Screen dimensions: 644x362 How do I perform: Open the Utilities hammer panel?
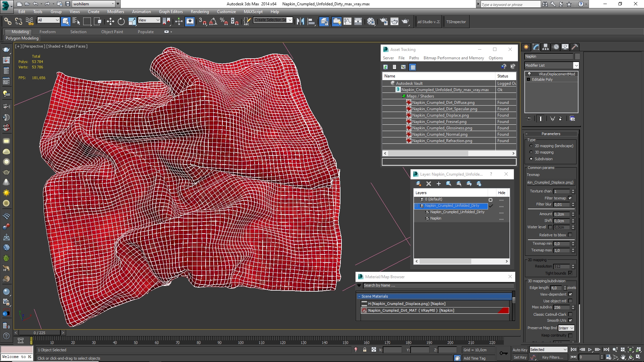[575, 47]
